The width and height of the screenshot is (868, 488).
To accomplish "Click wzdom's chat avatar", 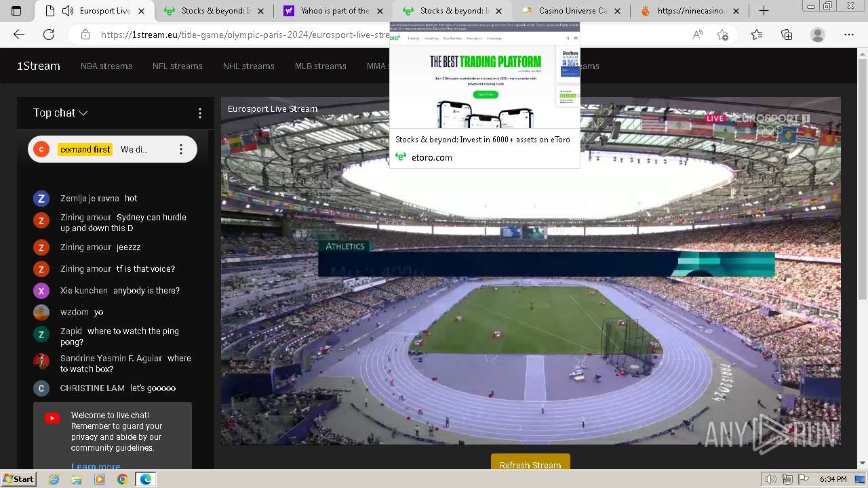I will 41,312.
